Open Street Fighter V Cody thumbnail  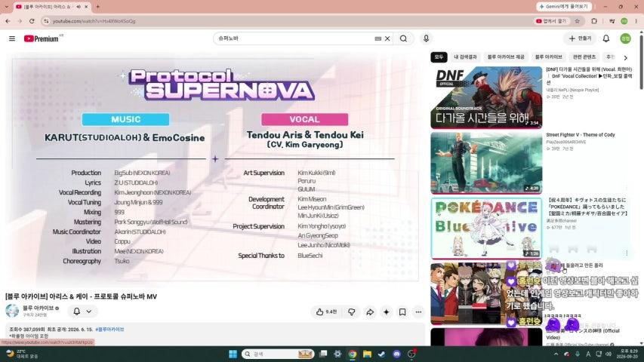tap(486, 163)
